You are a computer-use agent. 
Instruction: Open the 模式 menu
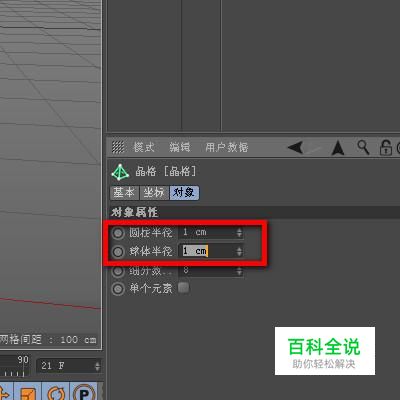pyautogui.click(x=144, y=147)
